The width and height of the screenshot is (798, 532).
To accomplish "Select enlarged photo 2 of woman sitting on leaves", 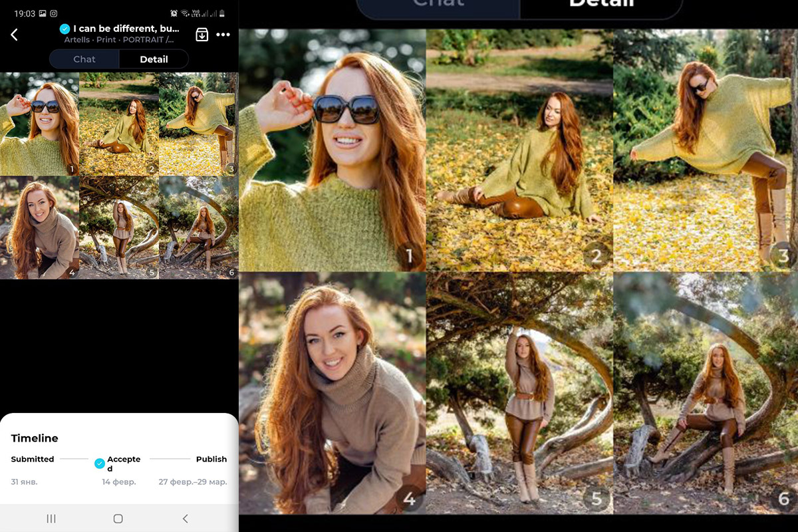I will click(x=519, y=150).
